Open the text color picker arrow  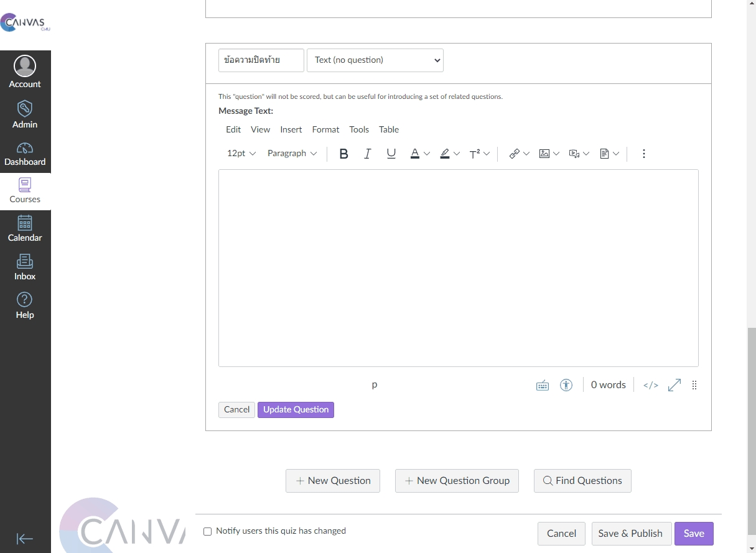tap(427, 154)
